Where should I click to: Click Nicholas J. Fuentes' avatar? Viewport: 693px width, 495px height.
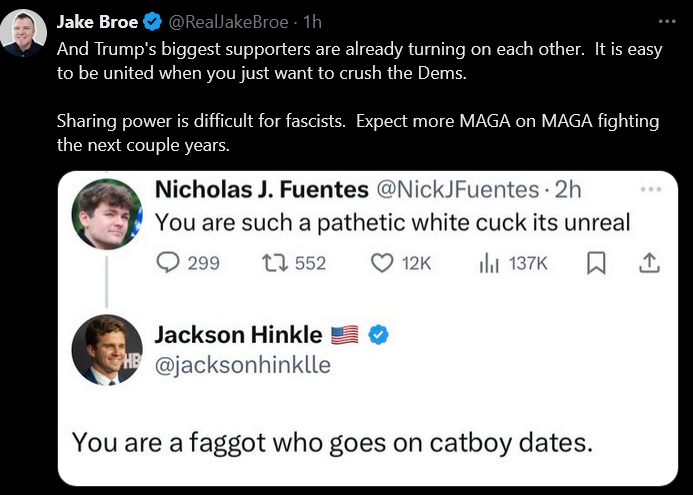(107, 213)
